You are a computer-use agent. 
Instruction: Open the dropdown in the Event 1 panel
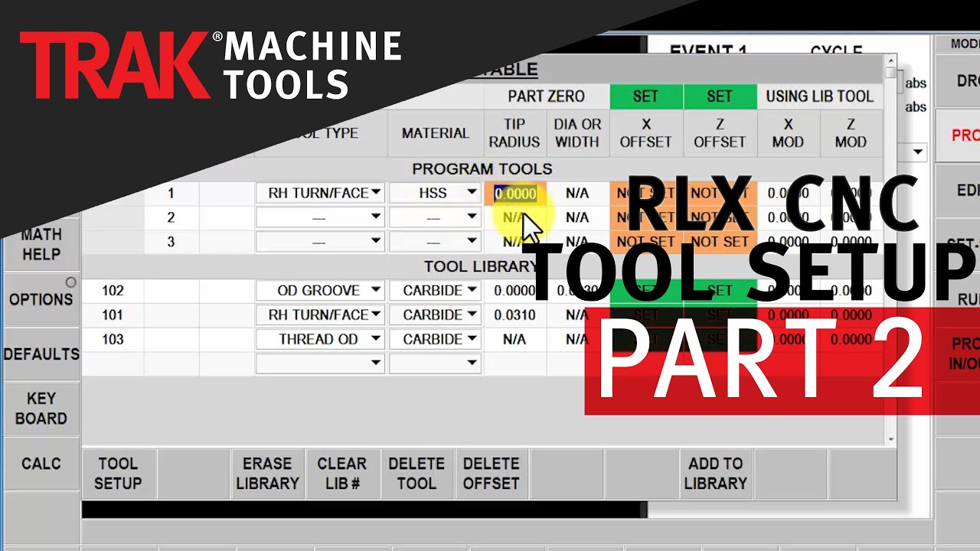917,152
